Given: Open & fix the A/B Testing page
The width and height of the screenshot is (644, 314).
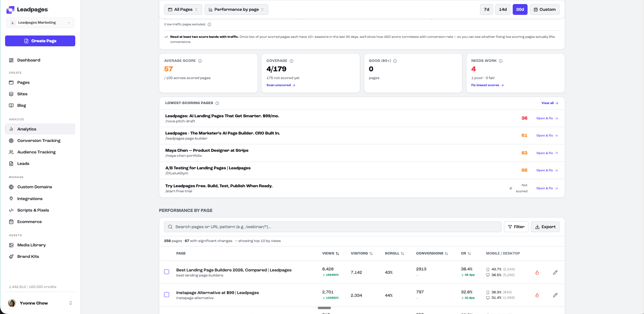Looking at the screenshot, I should pyautogui.click(x=547, y=170).
